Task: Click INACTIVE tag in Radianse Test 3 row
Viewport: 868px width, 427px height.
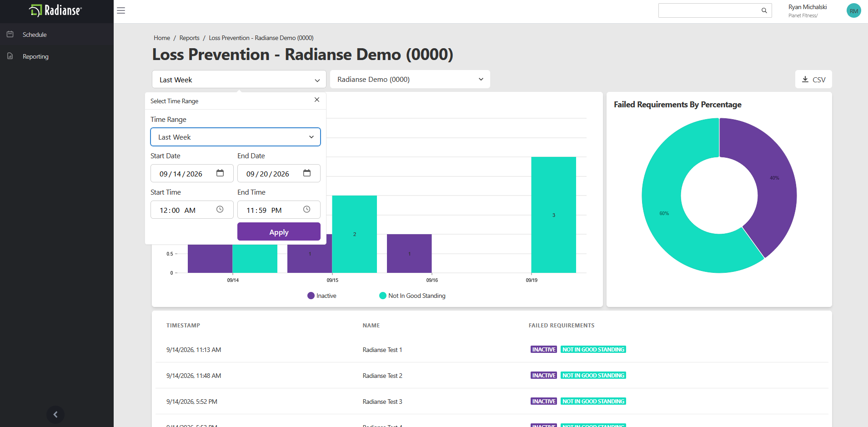Action: click(544, 401)
